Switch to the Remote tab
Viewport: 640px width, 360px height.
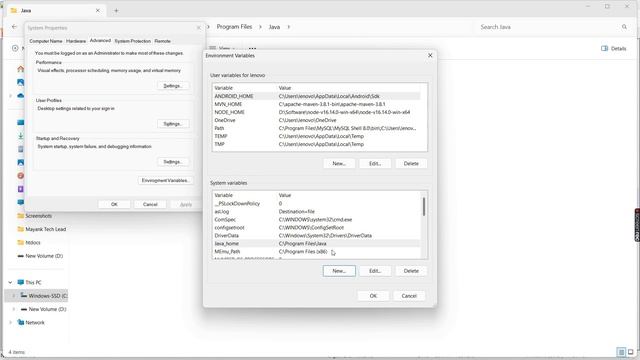point(162,41)
